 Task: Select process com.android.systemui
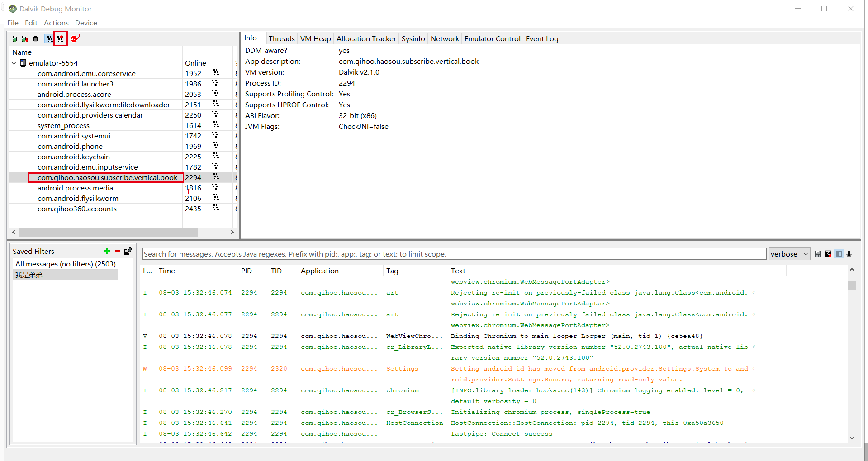click(x=74, y=136)
